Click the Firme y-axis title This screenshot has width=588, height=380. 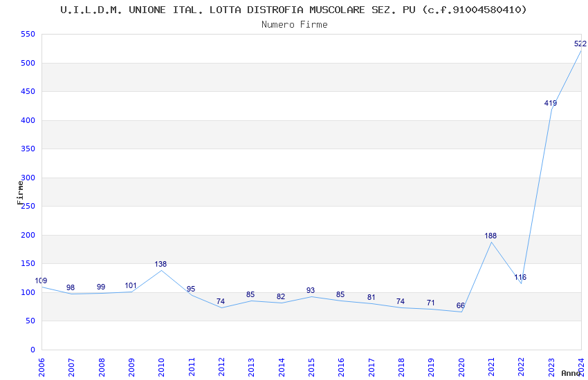pos(20,192)
